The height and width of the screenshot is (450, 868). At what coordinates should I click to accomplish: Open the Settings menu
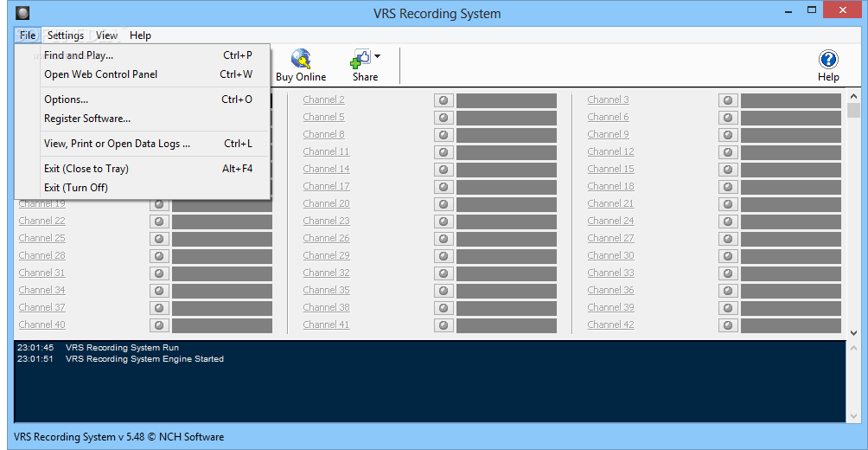(x=66, y=35)
